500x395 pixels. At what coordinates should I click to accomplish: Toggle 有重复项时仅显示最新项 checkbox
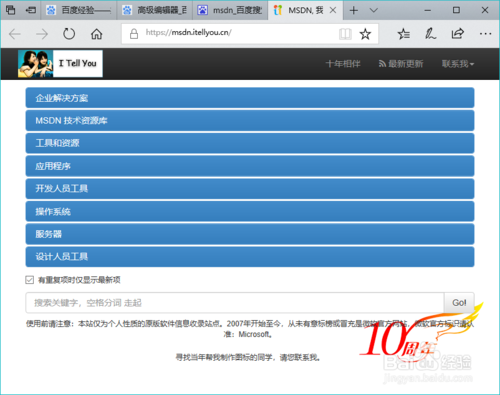click(x=29, y=280)
